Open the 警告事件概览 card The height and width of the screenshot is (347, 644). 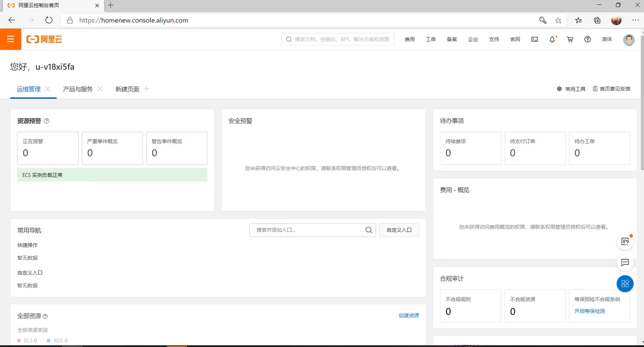(x=177, y=148)
